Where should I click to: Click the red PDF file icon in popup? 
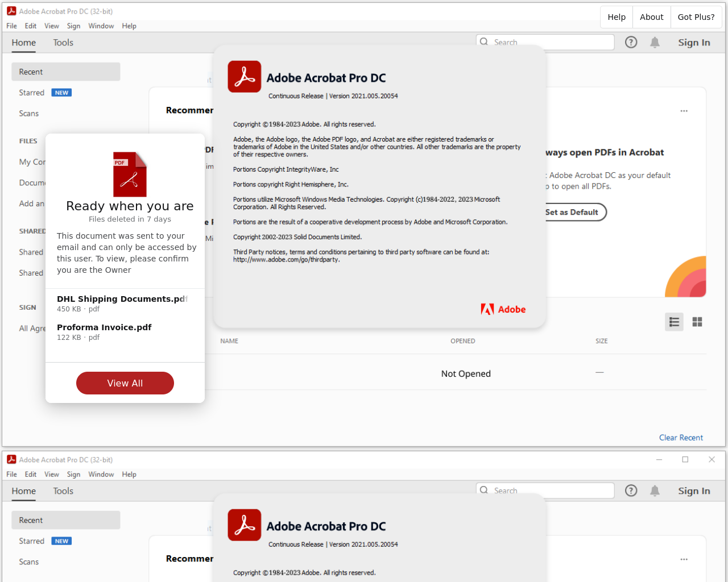[130, 174]
